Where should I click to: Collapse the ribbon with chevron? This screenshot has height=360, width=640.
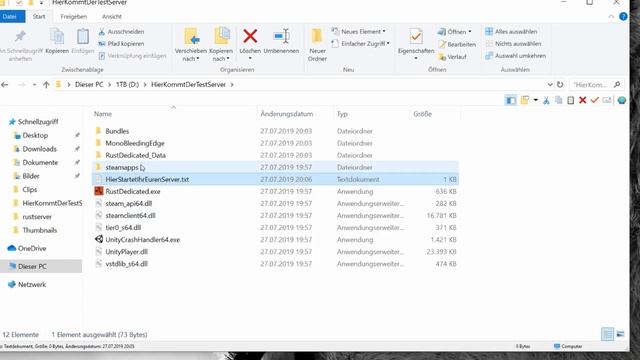click(x=611, y=17)
